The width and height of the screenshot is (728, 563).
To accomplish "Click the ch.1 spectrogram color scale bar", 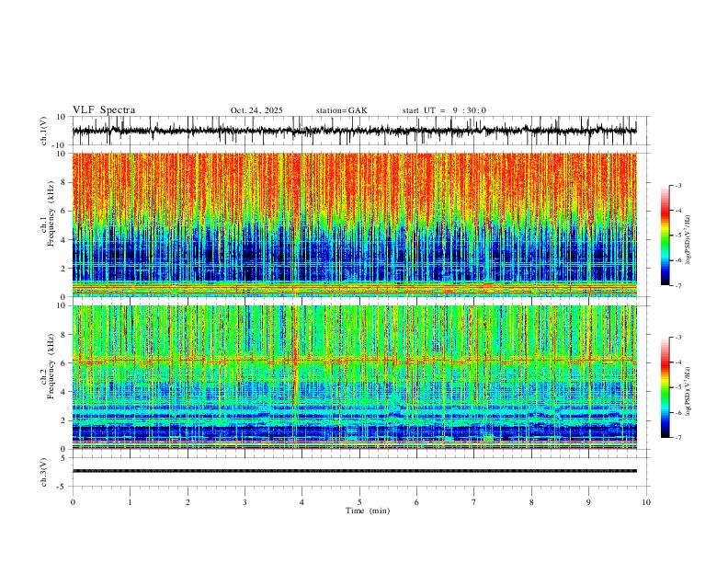I will pyautogui.click(x=665, y=236).
